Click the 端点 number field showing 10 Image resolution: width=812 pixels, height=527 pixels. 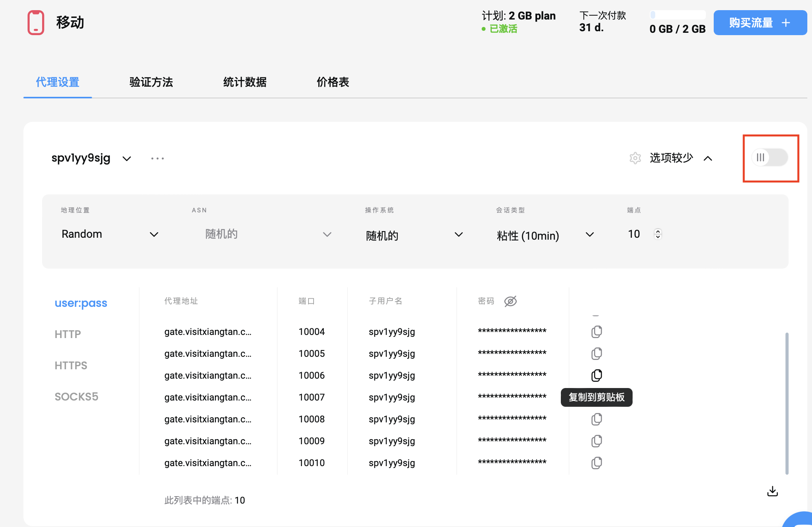[x=634, y=234]
